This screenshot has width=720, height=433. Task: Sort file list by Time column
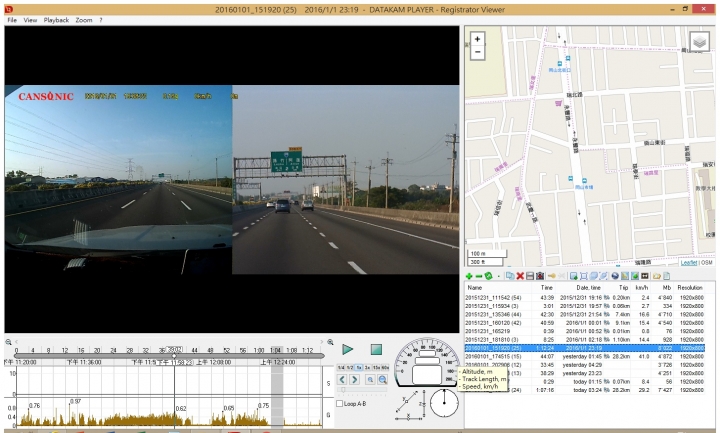tap(546, 287)
